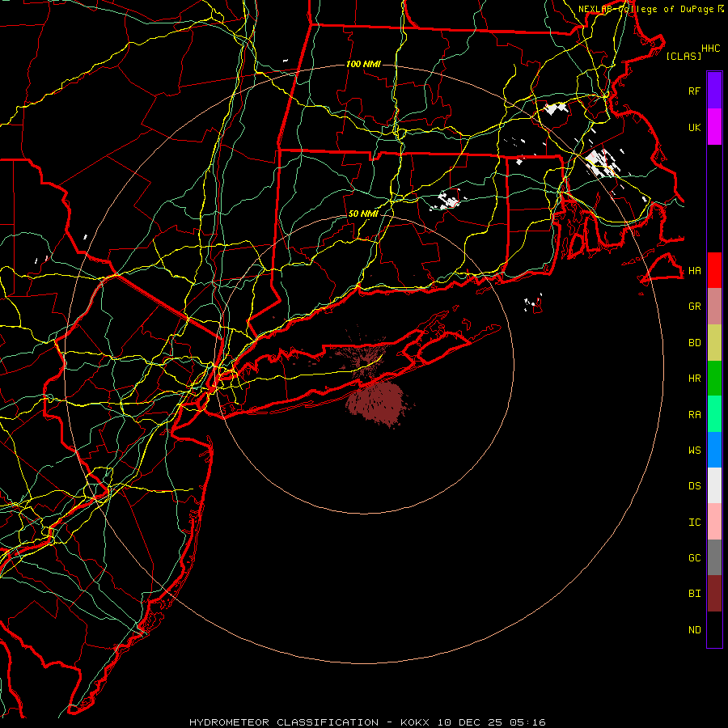Image resolution: width=728 pixels, height=728 pixels.
Task: Click the HA legend label
Action: (694, 271)
